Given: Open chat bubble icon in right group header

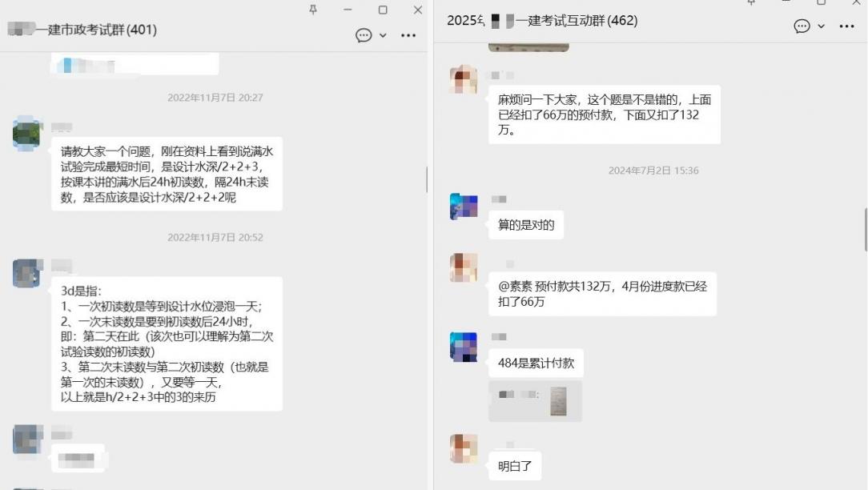Looking at the screenshot, I should 802,26.
